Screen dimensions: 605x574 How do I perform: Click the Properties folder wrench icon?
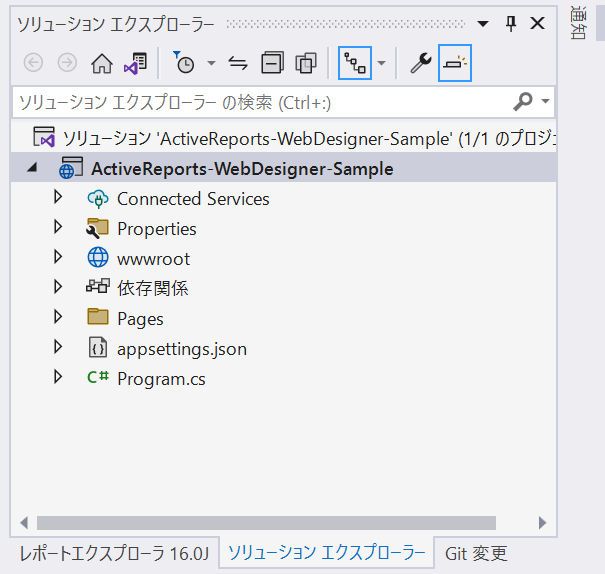(x=97, y=228)
